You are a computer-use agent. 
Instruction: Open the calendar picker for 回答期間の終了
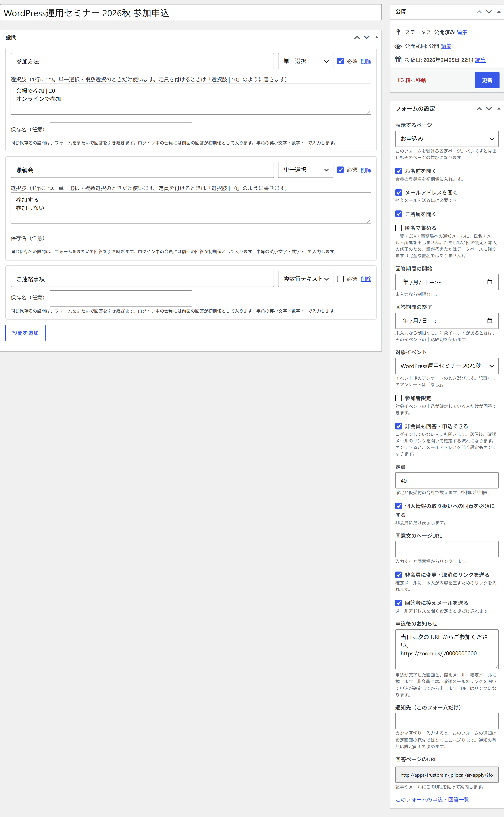(x=489, y=321)
